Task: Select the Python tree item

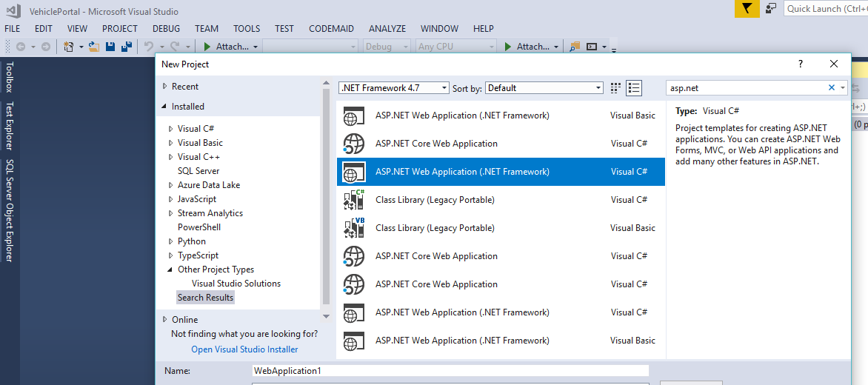Action: 192,241
